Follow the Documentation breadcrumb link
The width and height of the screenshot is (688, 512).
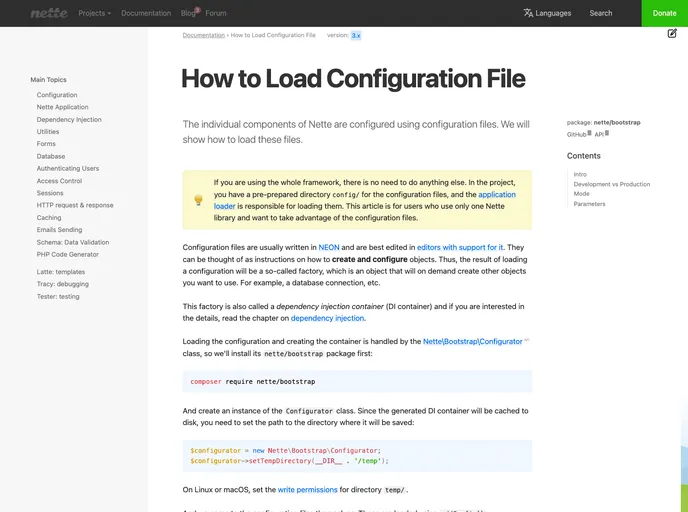[x=204, y=35]
